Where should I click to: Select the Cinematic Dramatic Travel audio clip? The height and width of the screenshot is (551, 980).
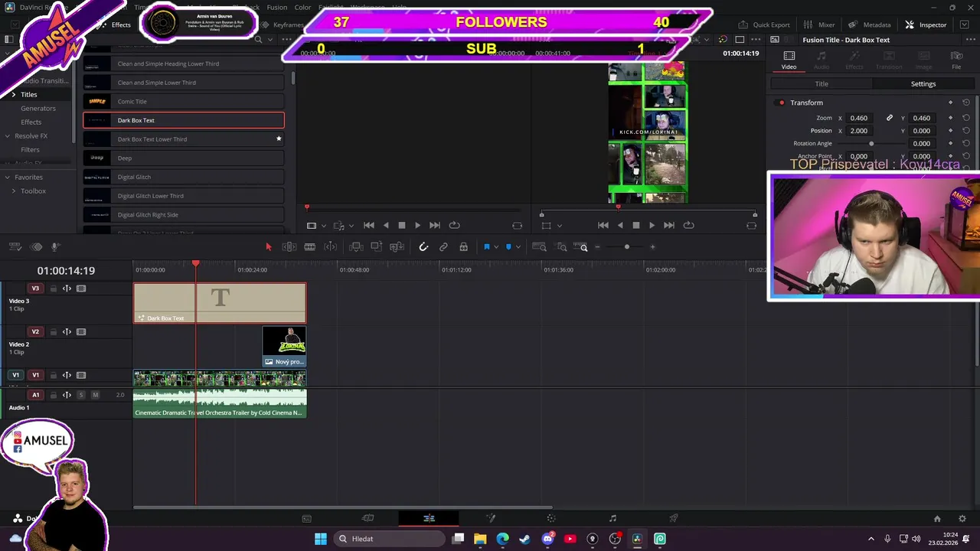(x=220, y=403)
